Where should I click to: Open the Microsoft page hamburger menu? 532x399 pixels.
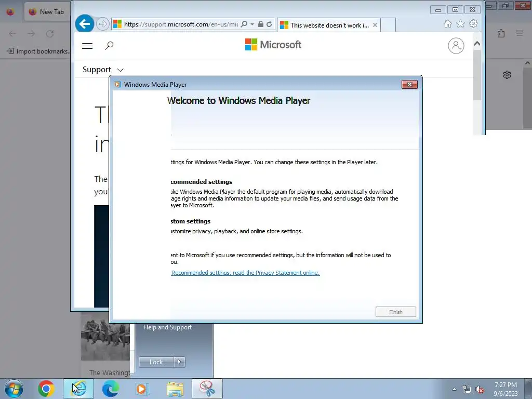[x=87, y=46]
